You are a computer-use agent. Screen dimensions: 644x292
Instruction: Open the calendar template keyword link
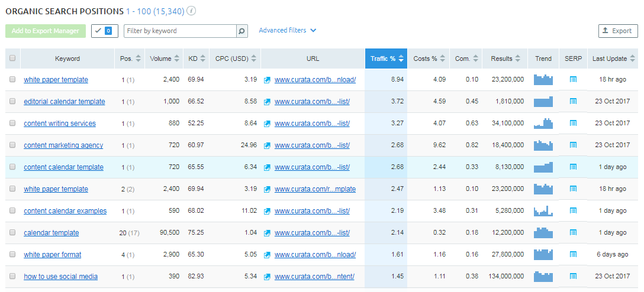tap(51, 232)
